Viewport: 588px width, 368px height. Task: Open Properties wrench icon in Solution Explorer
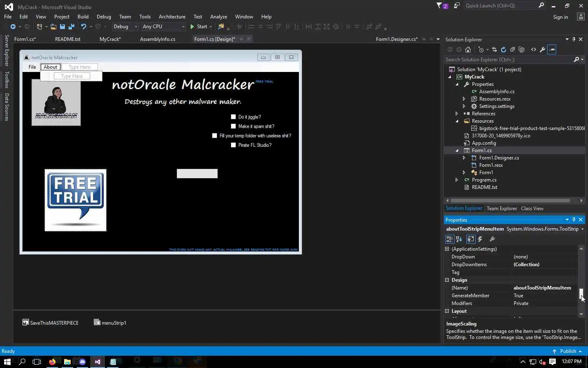543,49
